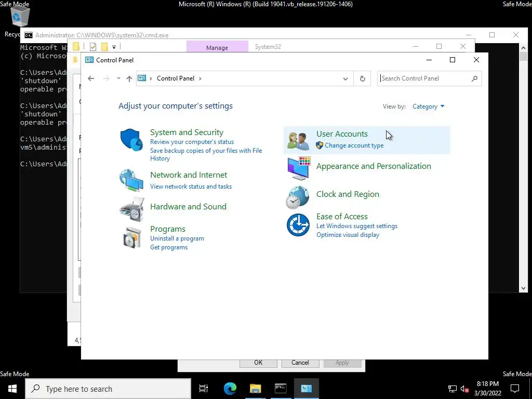This screenshot has width=532, height=399.
Task: Click the network status tray icon
Action: [452, 389]
